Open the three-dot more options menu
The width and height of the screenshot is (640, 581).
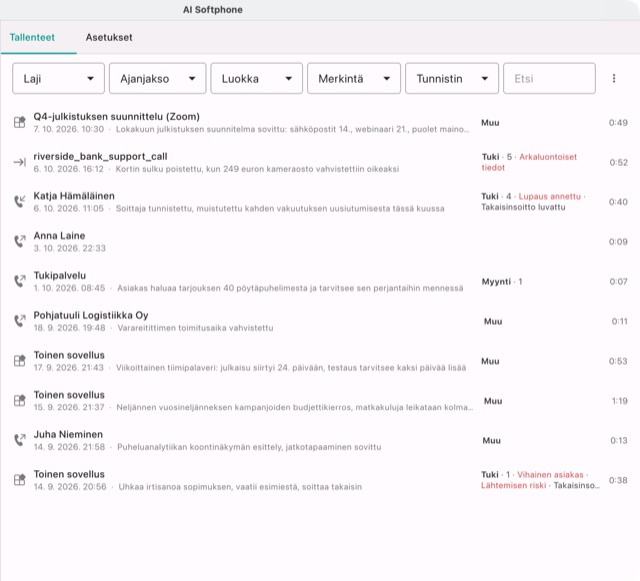coord(614,78)
